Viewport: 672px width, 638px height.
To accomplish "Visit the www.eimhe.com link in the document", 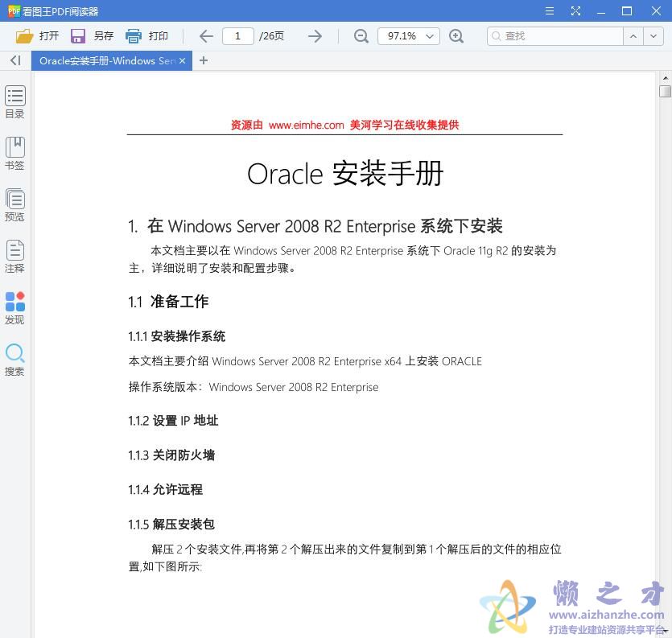I will (309, 125).
